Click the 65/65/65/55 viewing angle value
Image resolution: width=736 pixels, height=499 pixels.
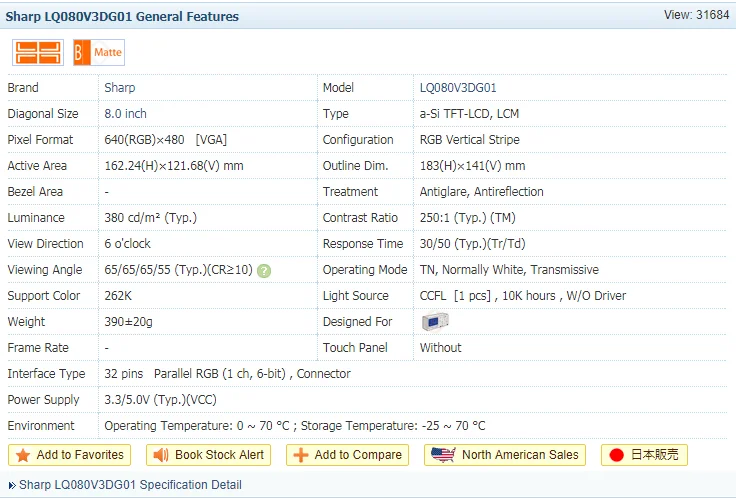pyautogui.click(x=178, y=270)
